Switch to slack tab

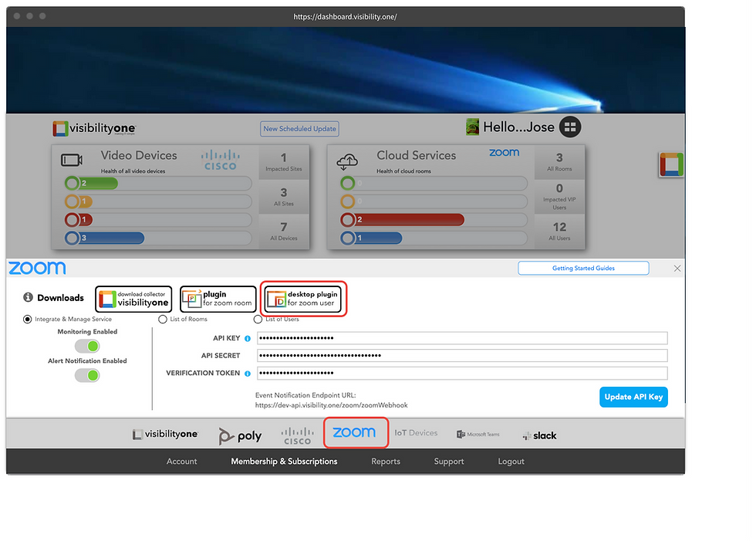pos(539,435)
